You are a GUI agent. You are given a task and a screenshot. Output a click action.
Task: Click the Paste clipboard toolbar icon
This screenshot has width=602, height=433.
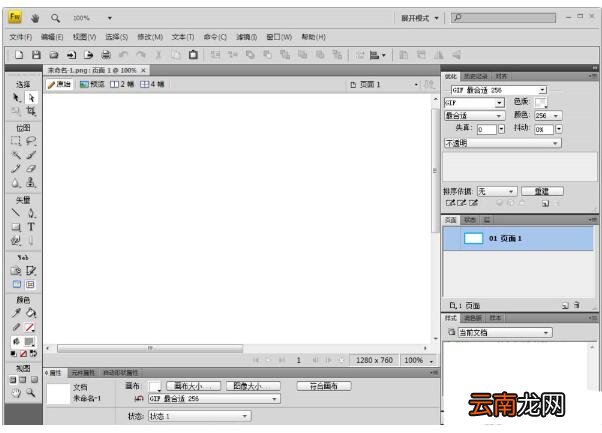[193, 55]
